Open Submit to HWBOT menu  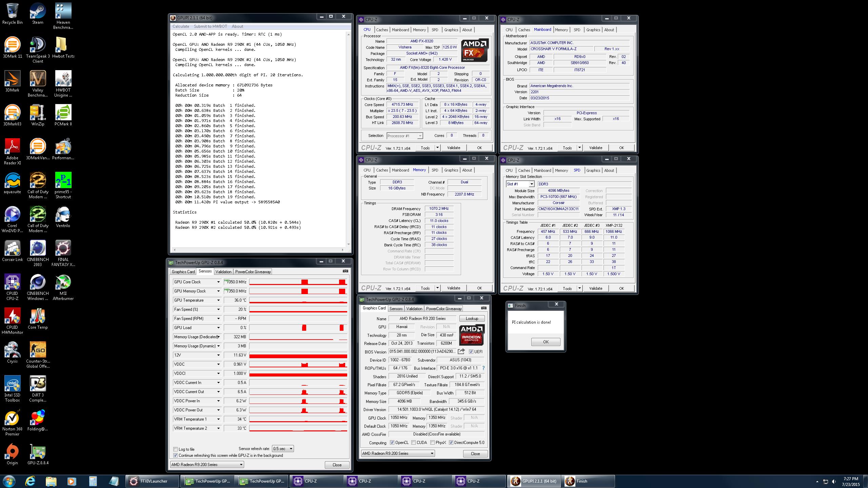coord(211,26)
